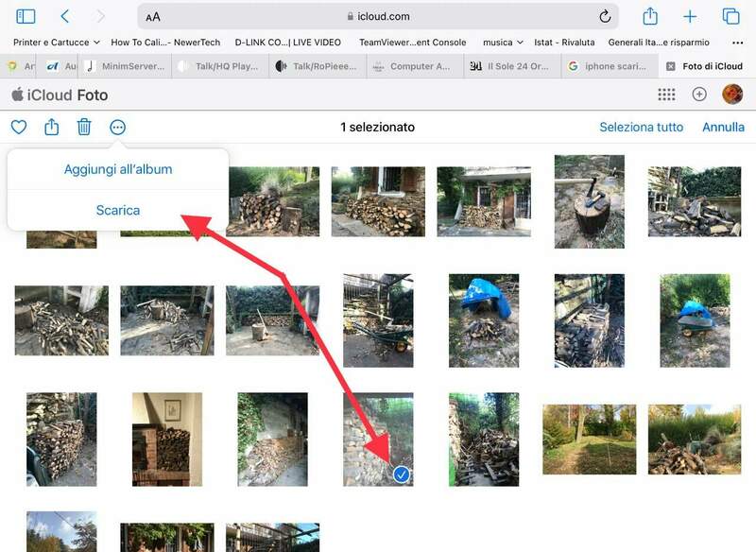Switch to Il Sole 24 Ore tab

coord(511,66)
